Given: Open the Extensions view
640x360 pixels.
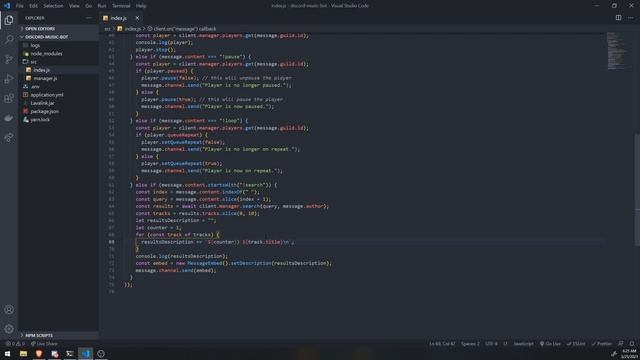Looking at the screenshot, I should click(x=9, y=98).
